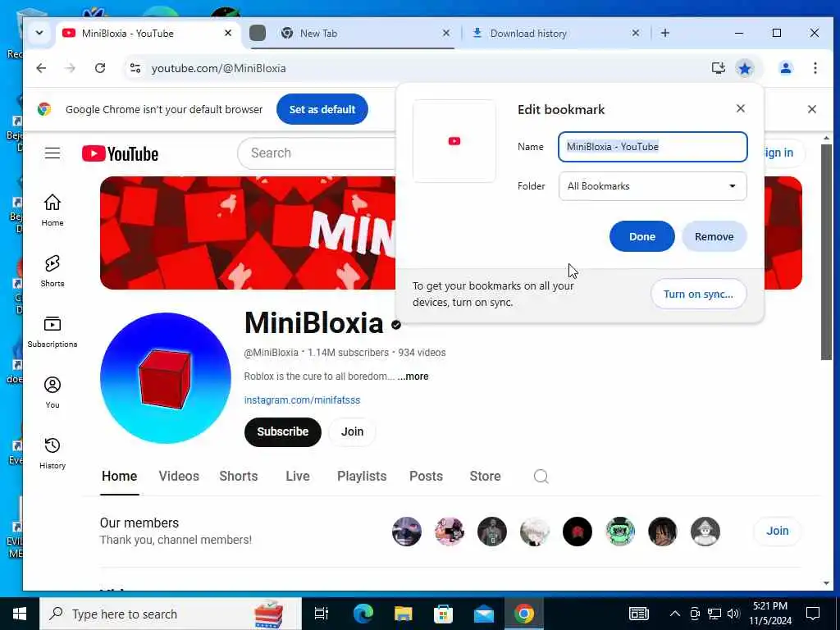This screenshot has height=630, width=840.
Task: Open History in YouTube sidebar
Action: click(x=52, y=453)
